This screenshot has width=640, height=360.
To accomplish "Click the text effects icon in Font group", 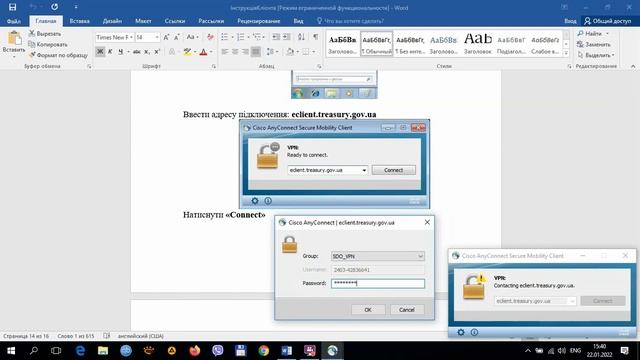I will (x=172, y=52).
